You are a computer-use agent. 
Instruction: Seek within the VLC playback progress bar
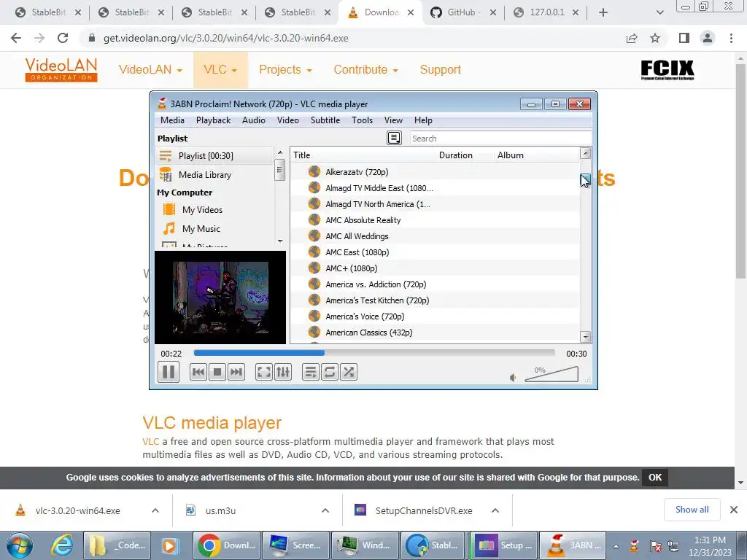[374, 354]
